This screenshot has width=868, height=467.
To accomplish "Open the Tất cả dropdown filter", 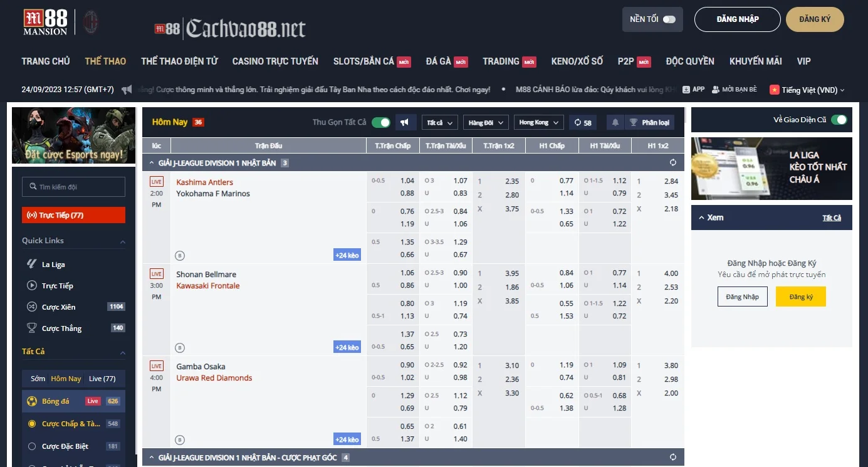I will [x=439, y=123].
